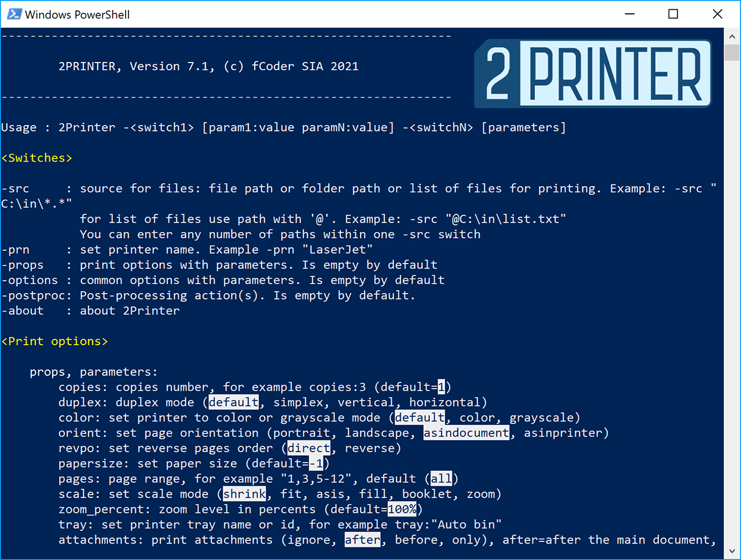This screenshot has height=560, width=741.
Task: Click highlighted "direct" value
Action: [x=309, y=448]
